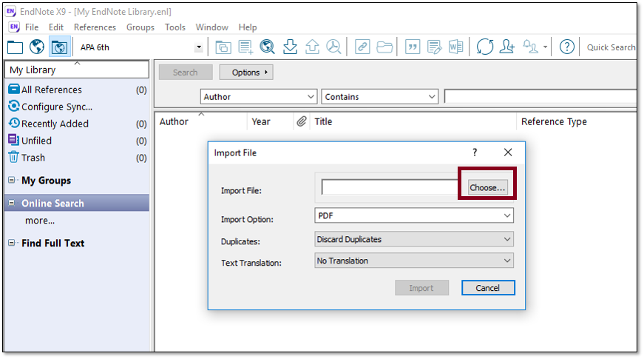Open the References menu

[95, 27]
